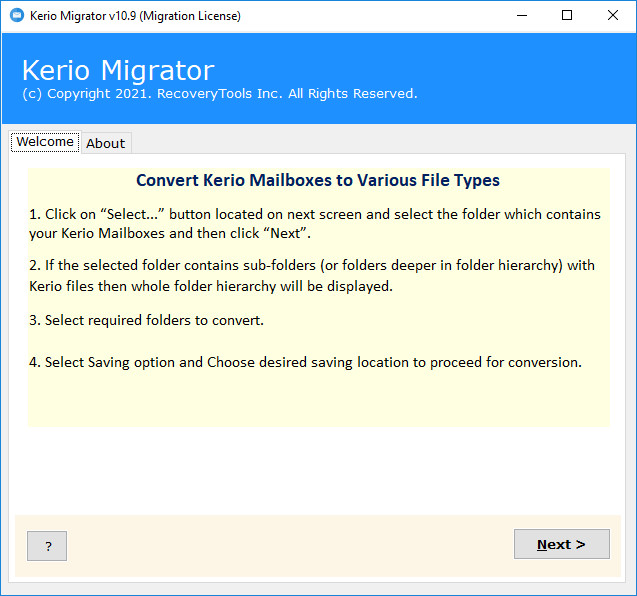
Task: Click the large 'Kerio Migrator' banner title
Action: coord(118,70)
